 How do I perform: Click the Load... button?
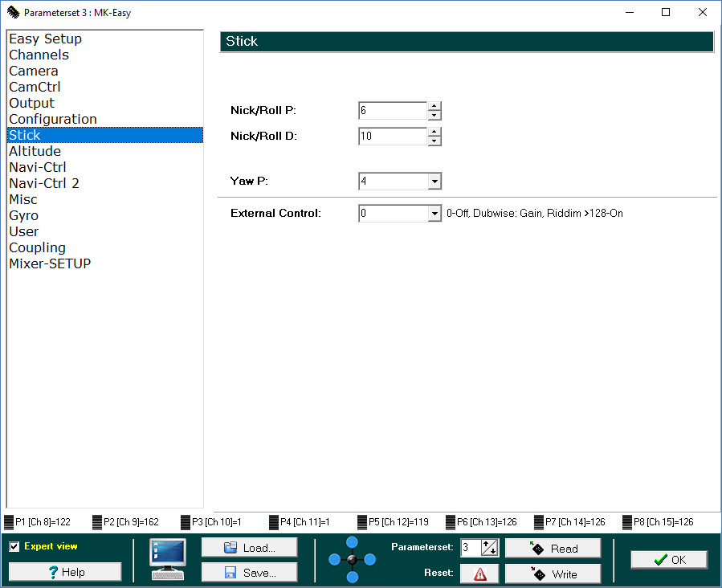[x=249, y=548]
